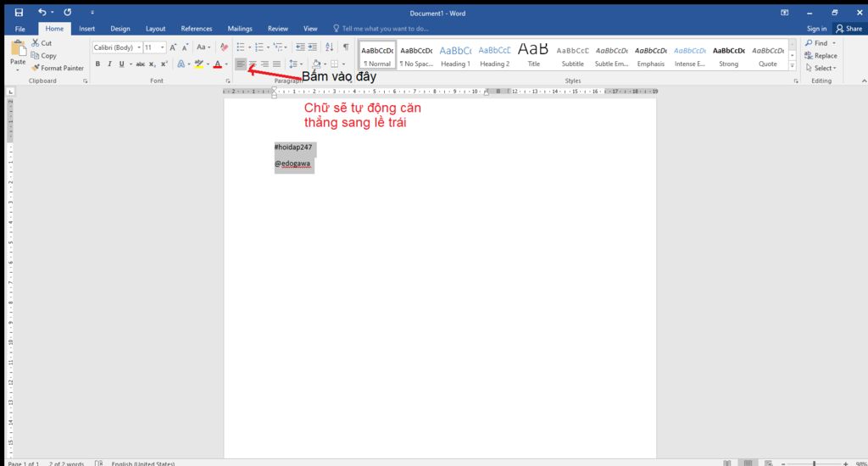Click the line spacing icon
The height and width of the screenshot is (466, 868).
click(292, 64)
